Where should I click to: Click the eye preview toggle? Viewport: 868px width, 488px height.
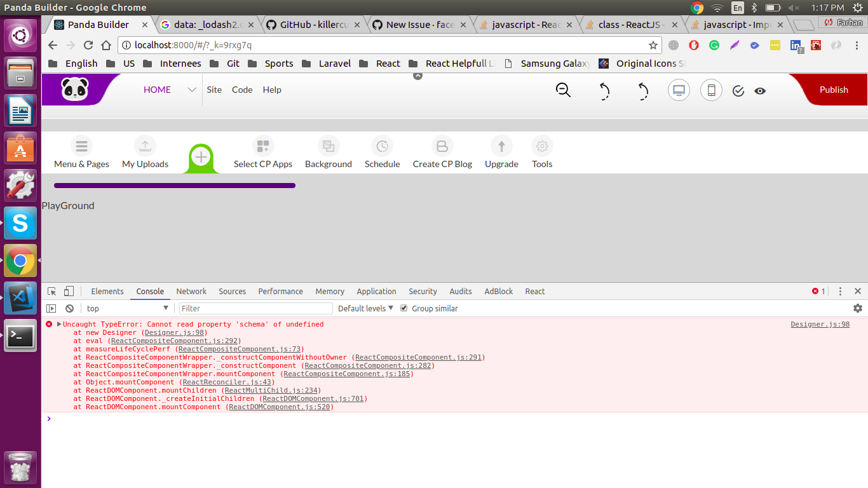(x=760, y=91)
